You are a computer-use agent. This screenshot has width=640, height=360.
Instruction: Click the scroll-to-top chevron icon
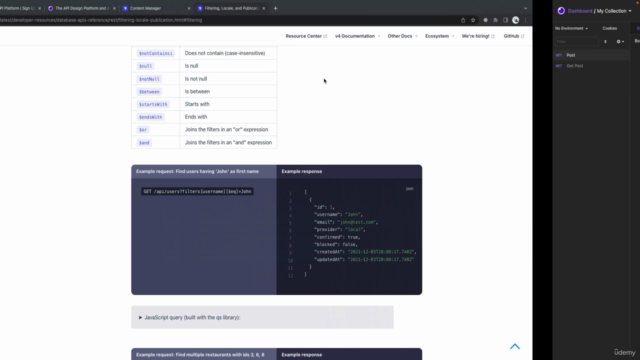click(x=515, y=347)
